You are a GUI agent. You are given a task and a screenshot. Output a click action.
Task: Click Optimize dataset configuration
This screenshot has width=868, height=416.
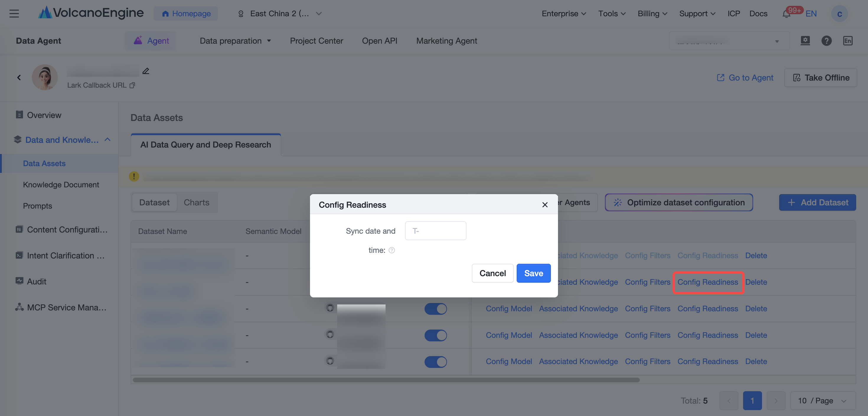tap(679, 202)
